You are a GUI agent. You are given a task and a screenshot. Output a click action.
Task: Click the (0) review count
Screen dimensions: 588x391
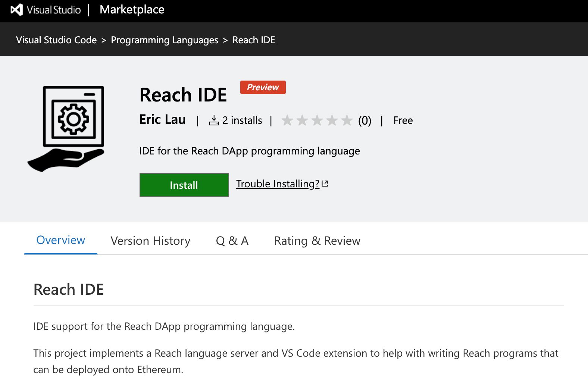[365, 121]
